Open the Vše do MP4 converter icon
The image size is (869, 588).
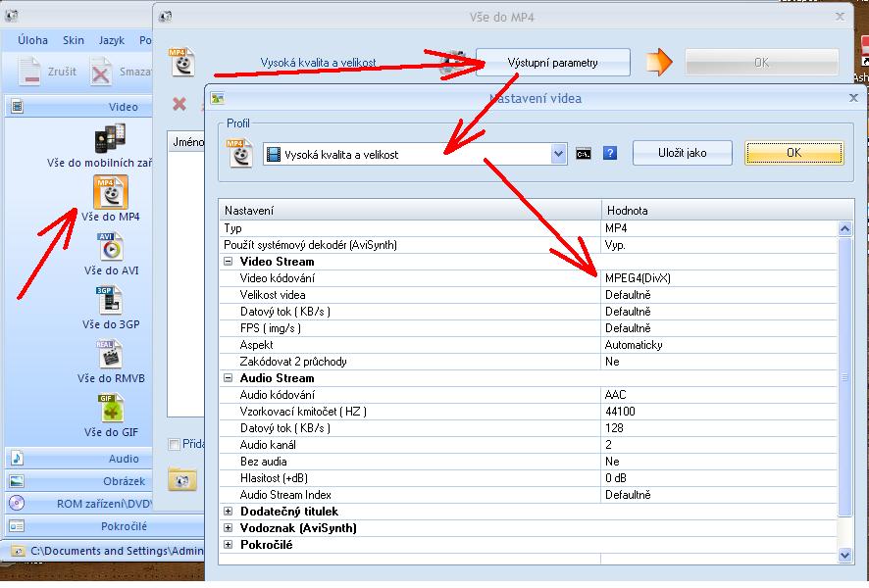pos(111,191)
